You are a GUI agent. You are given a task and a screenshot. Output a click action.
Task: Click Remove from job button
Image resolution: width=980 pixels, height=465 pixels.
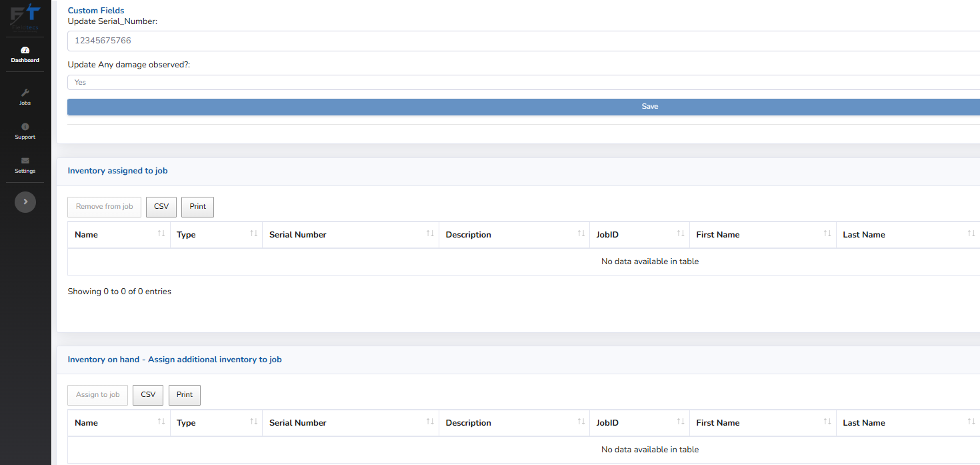click(x=105, y=207)
